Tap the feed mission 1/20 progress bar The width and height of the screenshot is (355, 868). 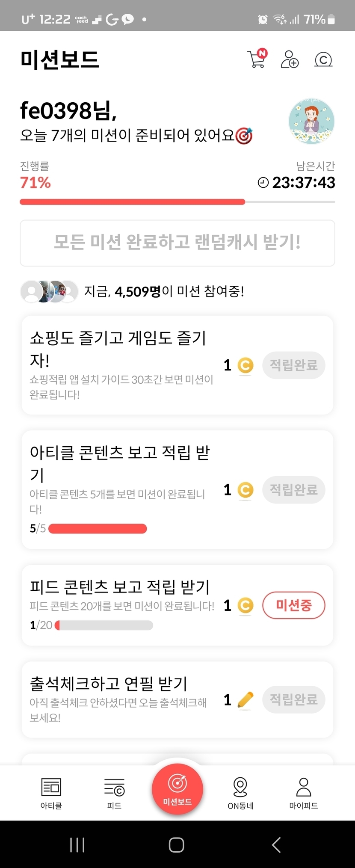click(x=104, y=625)
